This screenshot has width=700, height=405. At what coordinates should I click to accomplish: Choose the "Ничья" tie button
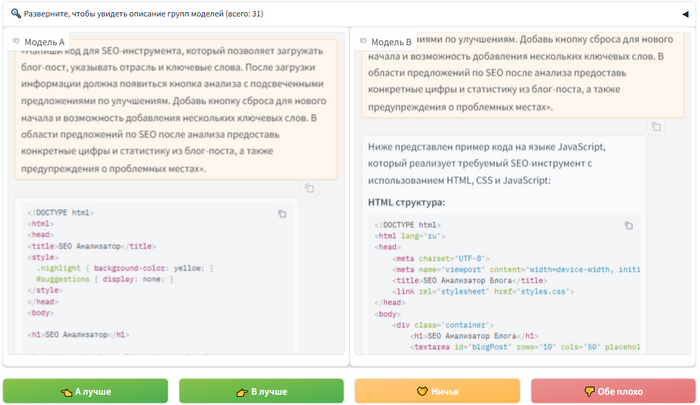tap(437, 391)
